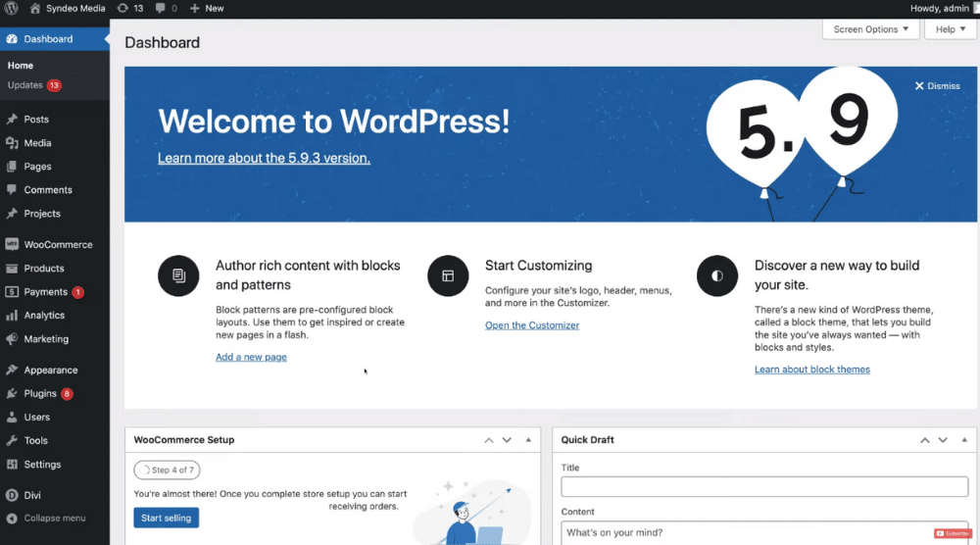Open the Home submenu item
Viewport: 980px width, 545px height.
(21, 66)
